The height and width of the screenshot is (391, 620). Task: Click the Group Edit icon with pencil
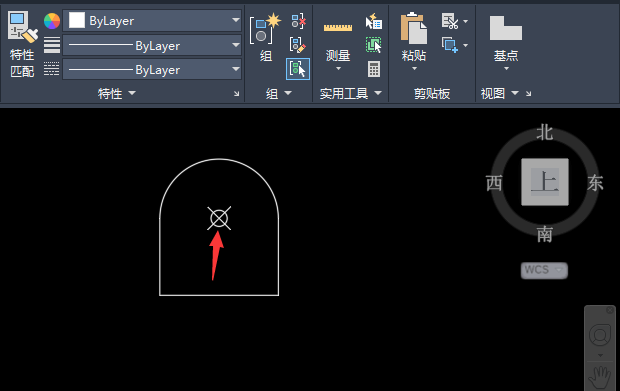tap(298, 45)
